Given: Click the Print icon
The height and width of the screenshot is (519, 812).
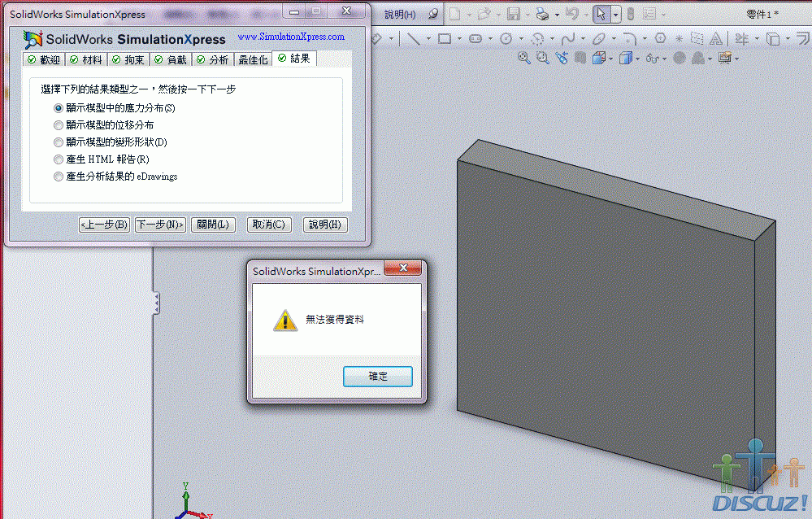Looking at the screenshot, I should (x=542, y=14).
